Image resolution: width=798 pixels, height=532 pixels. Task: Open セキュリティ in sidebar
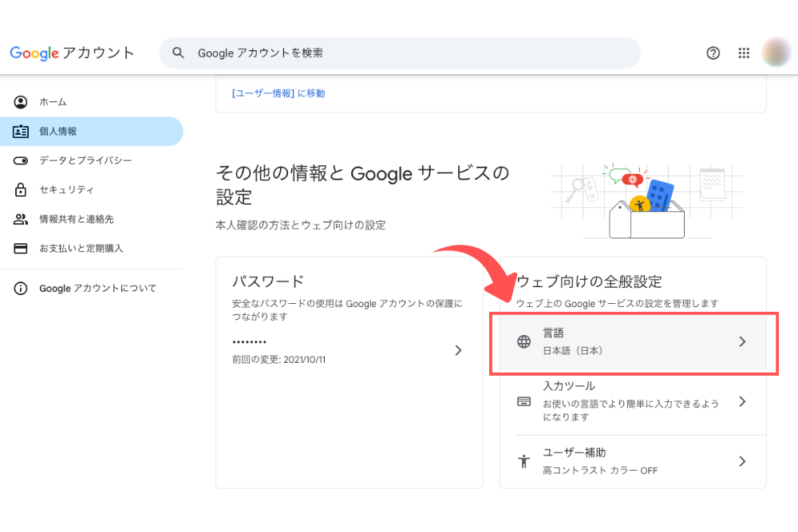coord(66,190)
